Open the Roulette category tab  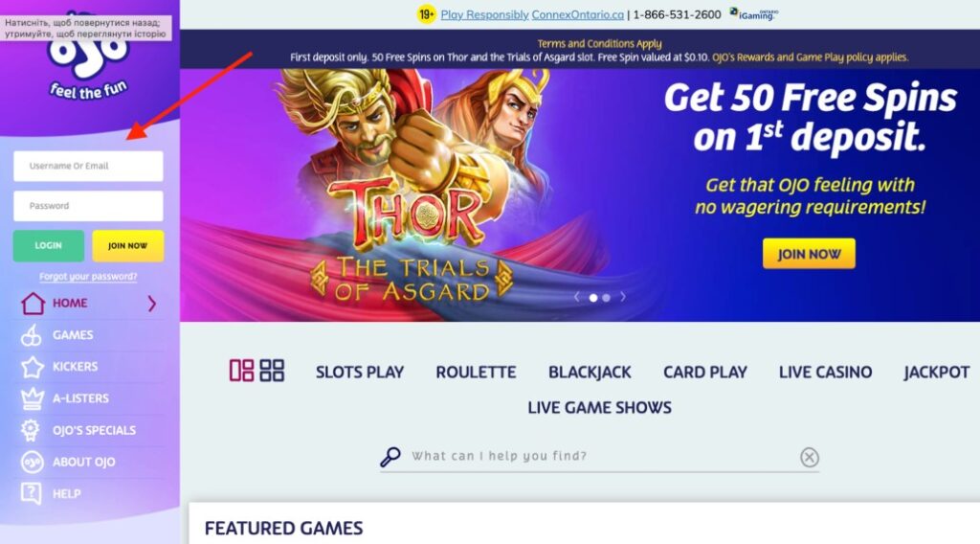coord(476,372)
